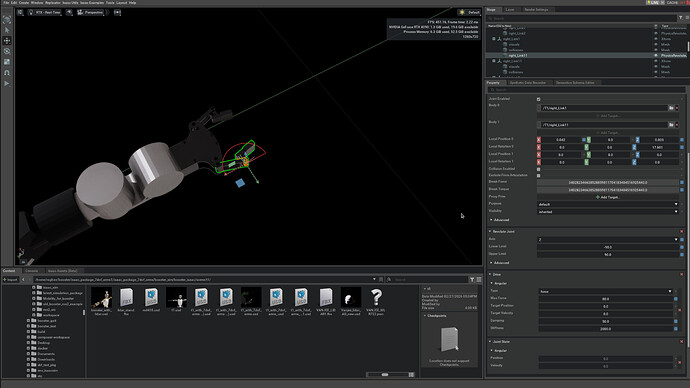Click Add Target under Body 1

coord(608,132)
